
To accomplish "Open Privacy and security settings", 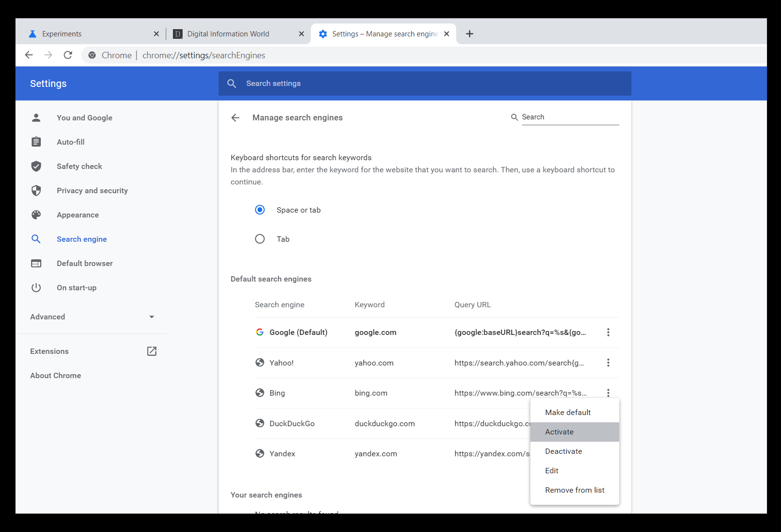I will [92, 190].
